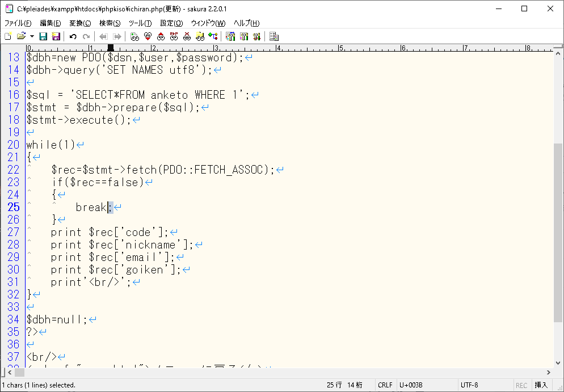This screenshot has height=392, width=564.
Task: Undo the last edit
Action: pyautogui.click(x=73, y=36)
